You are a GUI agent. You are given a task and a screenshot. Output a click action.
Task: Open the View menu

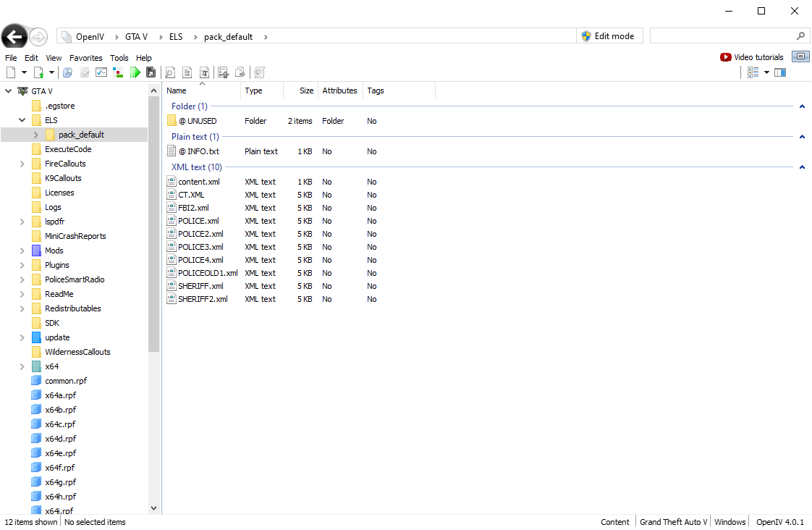(54, 58)
